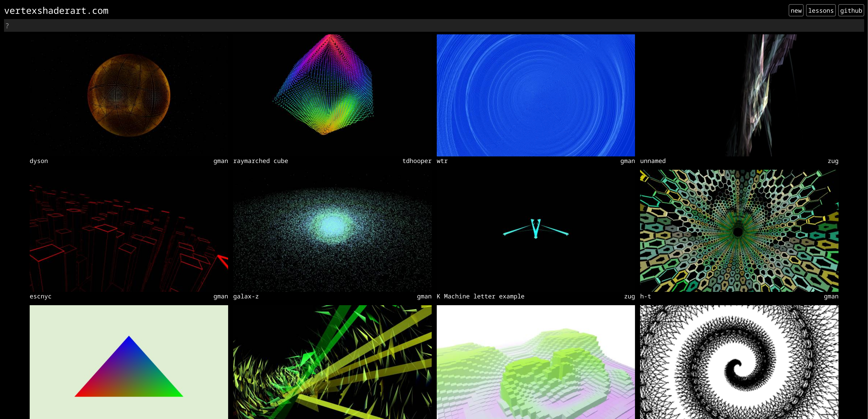Screen dimensions: 868x419
Task: Open the dyson sphere thumbnail
Action: tap(129, 95)
